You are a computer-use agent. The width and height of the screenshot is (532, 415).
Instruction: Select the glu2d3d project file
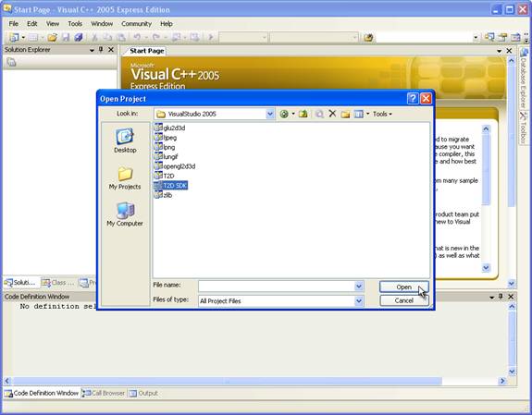click(x=169, y=128)
